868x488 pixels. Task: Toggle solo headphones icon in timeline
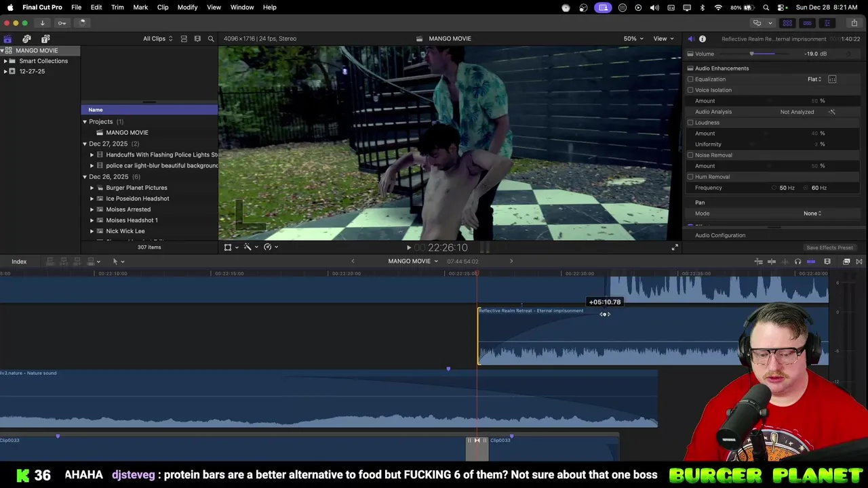(x=797, y=262)
